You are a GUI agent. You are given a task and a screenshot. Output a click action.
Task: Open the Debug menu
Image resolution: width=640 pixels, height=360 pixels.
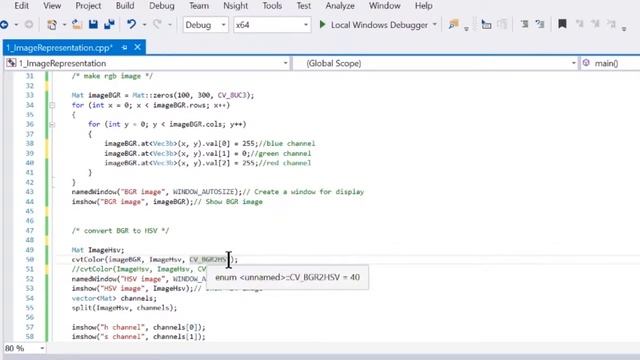click(162, 6)
